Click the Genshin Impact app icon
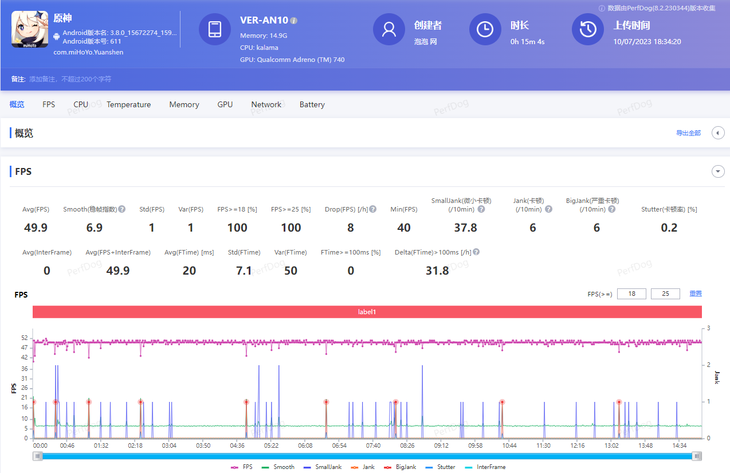This screenshot has height=473, width=730. pyautogui.click(x=30, y=32)
